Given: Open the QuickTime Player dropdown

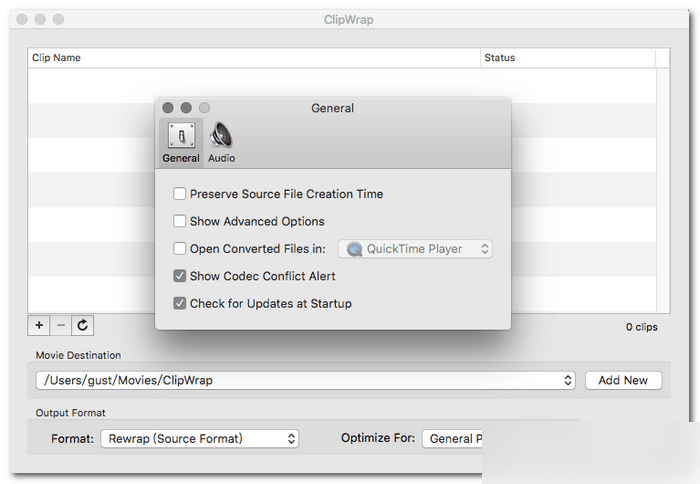Looking at the screenshot, I should (415, 249).
